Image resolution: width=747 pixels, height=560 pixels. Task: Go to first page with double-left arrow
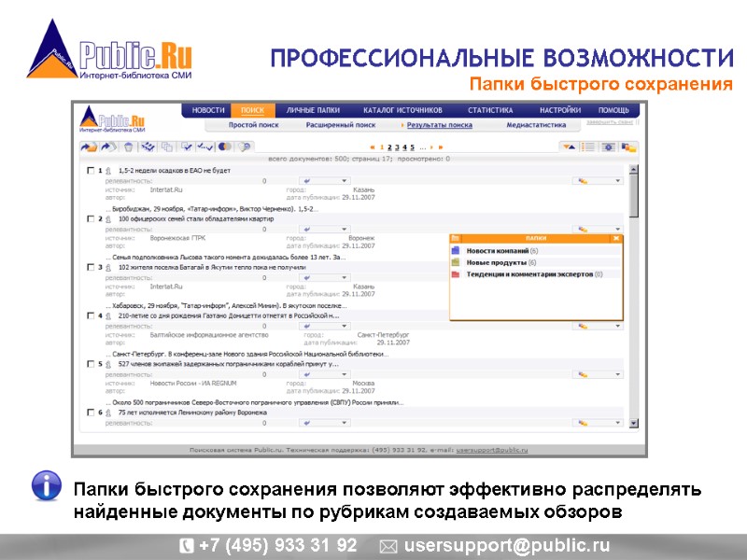[373, 147]
